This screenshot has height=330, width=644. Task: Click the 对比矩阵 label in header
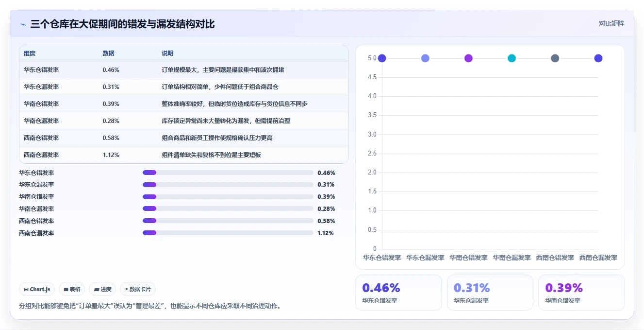click(611, 23)
